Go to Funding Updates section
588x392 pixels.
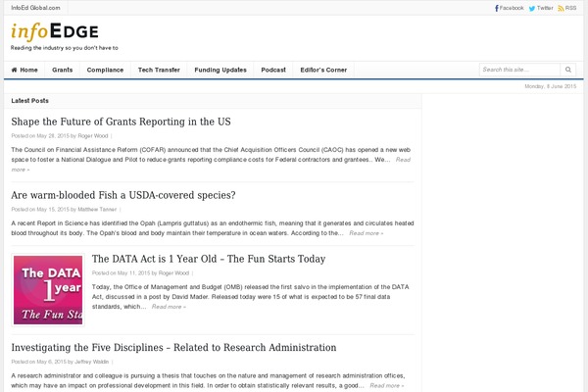220,70
